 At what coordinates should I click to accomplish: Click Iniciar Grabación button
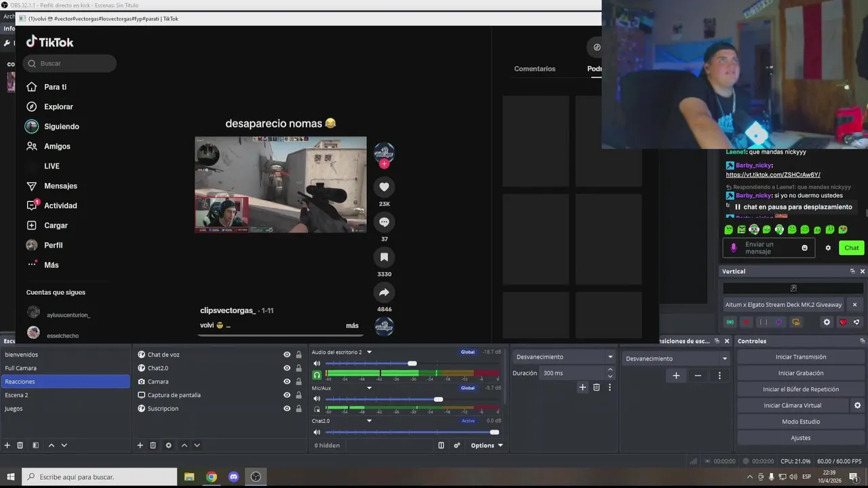click(x=800, y=373)
